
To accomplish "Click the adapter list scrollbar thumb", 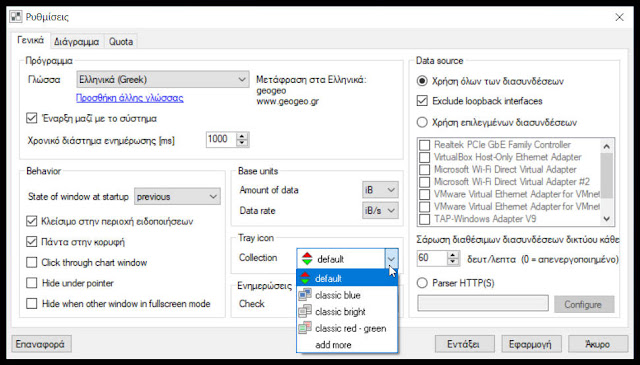I will pyautogui.click(x=607, y=176).
